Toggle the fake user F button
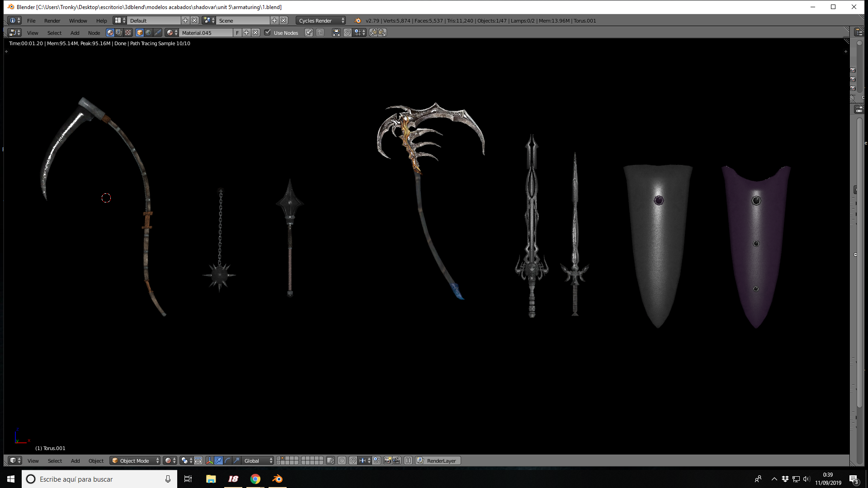 click(x=237, y=33)
